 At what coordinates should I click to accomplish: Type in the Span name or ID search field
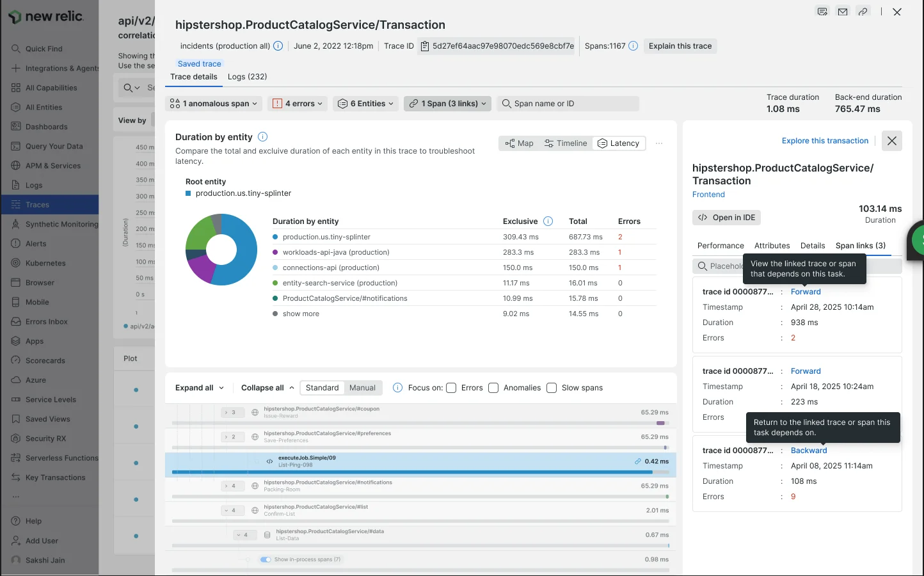(x=573, y=104)
